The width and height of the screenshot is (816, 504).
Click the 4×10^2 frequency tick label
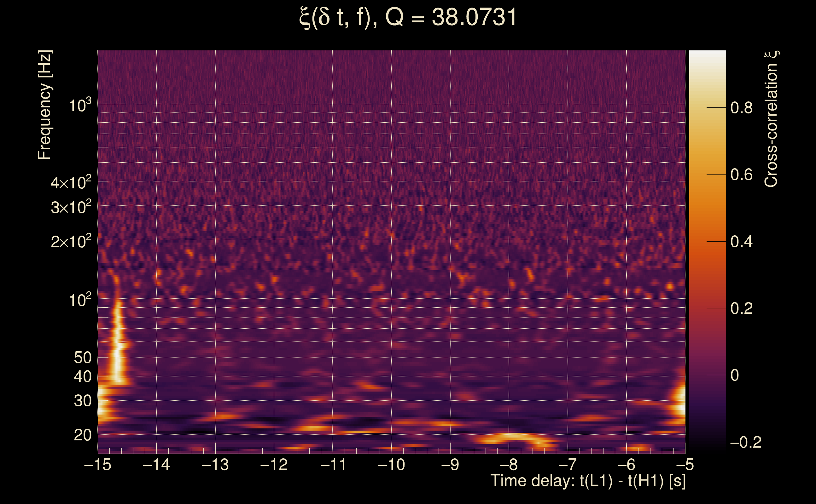pyautogui.click(x=71, y=183)
